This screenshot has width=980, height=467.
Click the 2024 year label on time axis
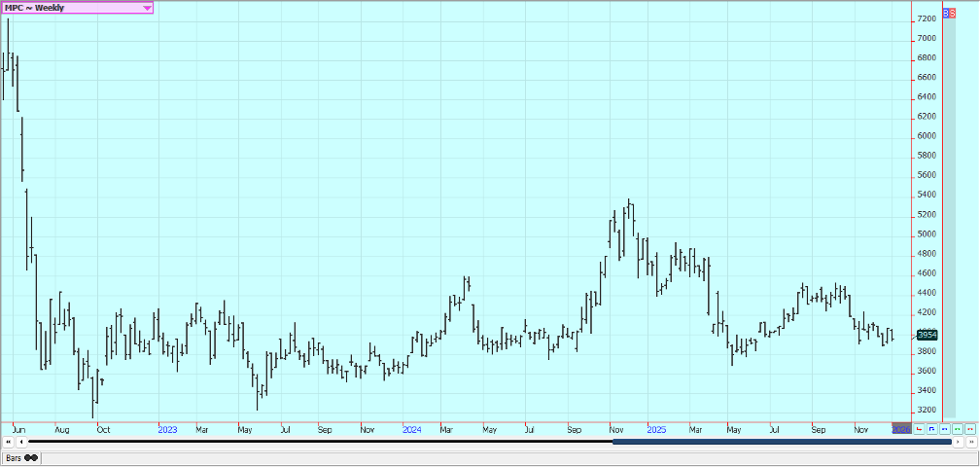point(412,428)
